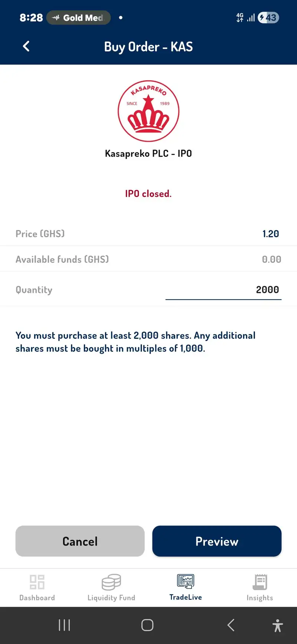Go back using the header arrow

click(26, 46)
